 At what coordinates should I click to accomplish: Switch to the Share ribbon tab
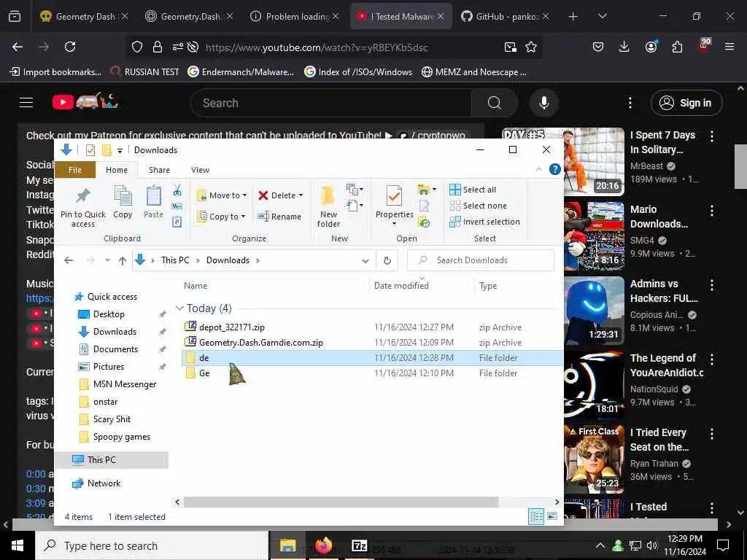pyautogui.click(x=159, y=170)
